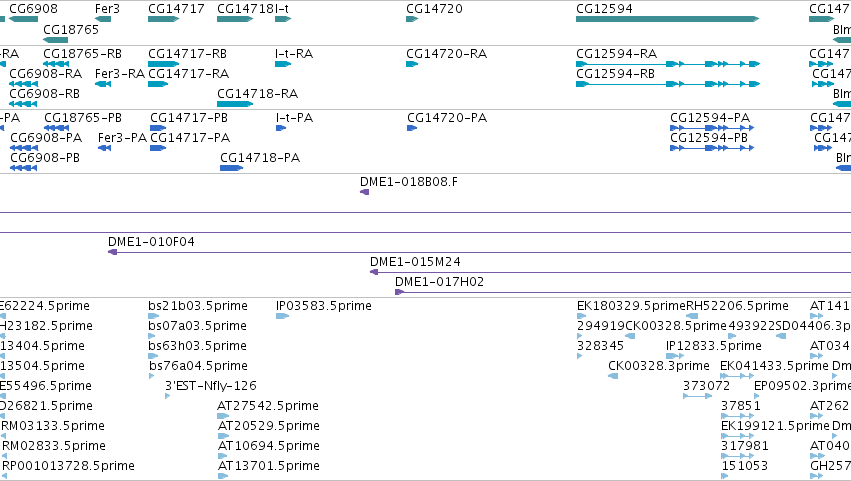The image size is (851, 481).
Task: Select transcript CG14717-RA label
Action: [189, 73]
